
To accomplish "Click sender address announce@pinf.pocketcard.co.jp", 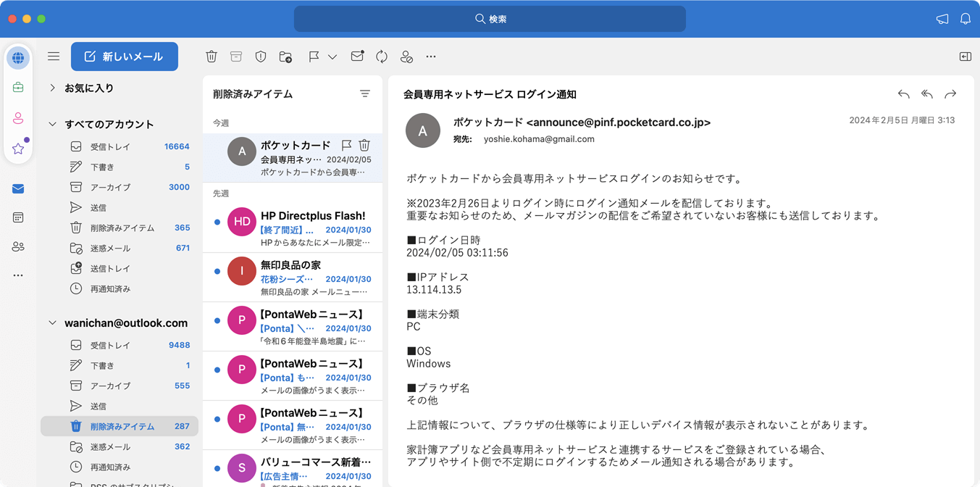I will tap(619, 122).
